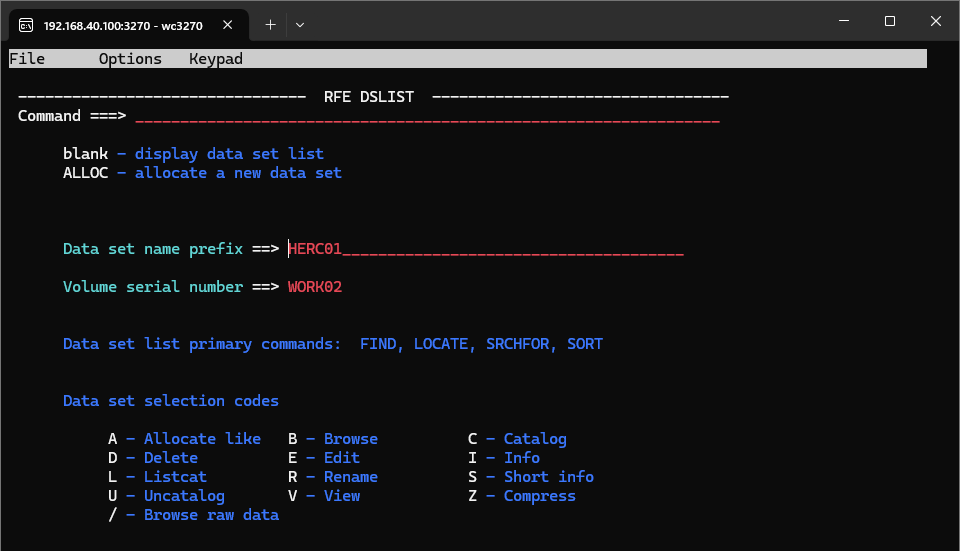Click the 'Rename' selection code
This screenshot has width=960, height=551.
[351, 477]
